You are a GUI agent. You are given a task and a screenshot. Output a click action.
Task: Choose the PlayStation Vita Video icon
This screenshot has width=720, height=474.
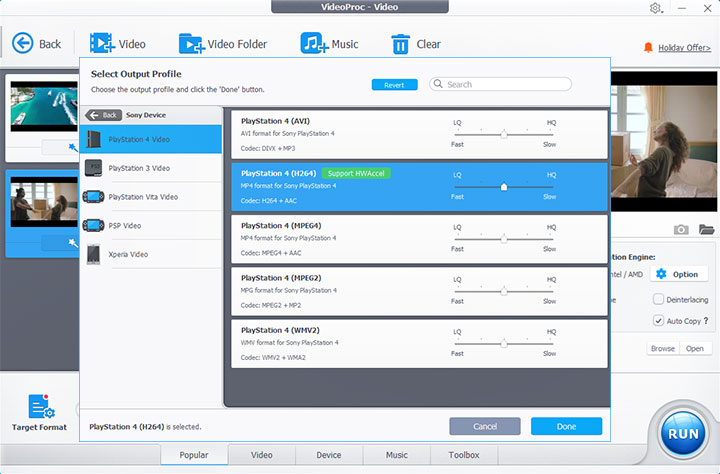[93, 197]
